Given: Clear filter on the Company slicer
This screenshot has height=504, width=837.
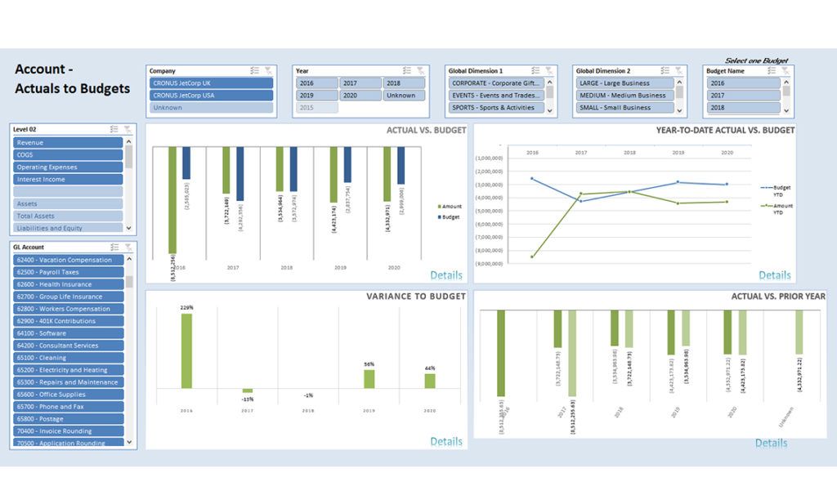Looking at the screenshot, I should click(268, 71).
